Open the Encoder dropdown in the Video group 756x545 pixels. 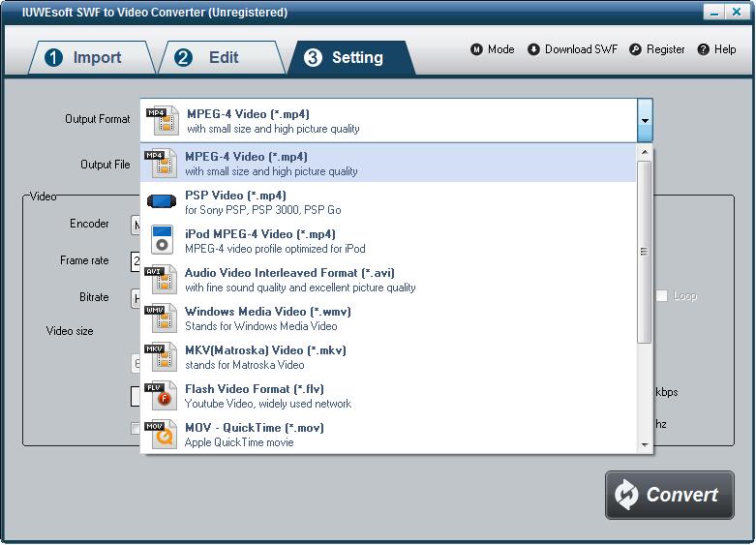click(136, 225)
